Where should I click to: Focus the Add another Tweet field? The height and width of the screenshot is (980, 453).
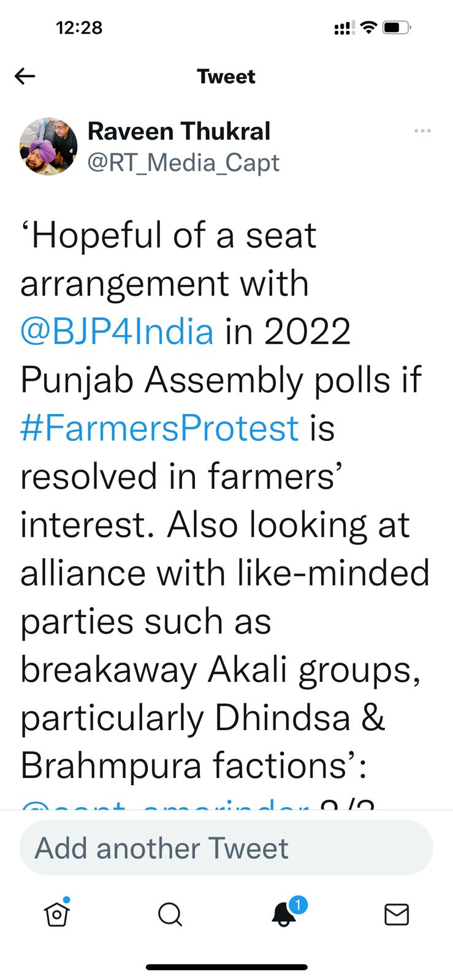point(226,848)
